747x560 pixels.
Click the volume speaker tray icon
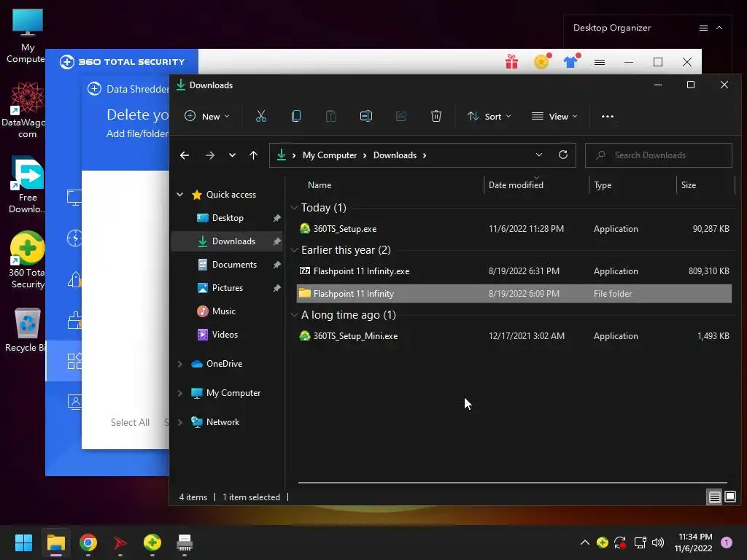(658, 542)
